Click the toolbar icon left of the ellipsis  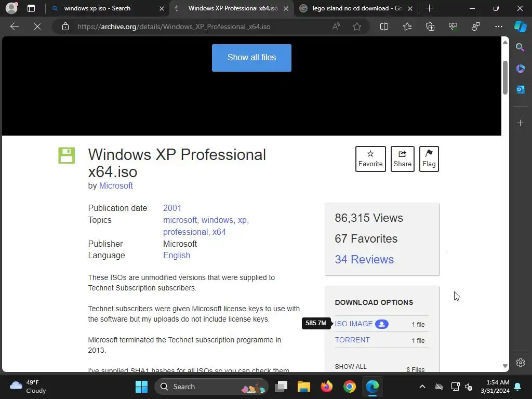click(476, 26)
